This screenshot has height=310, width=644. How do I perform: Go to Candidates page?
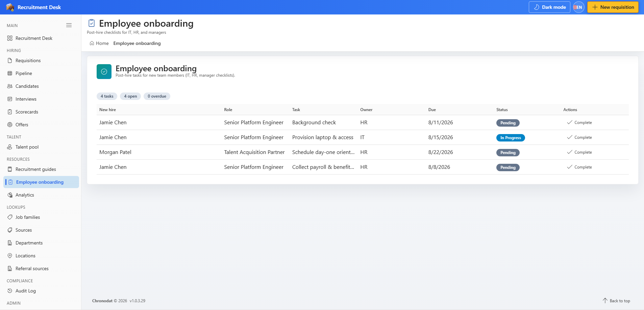(41, 86)
